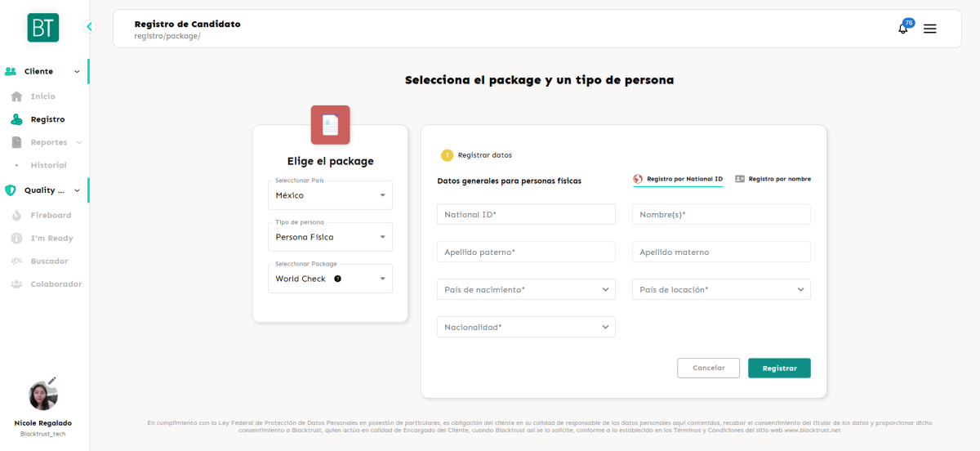Click the edit pencil on profile photo
This screenshot has height=451, width=980.
click(52, 381)
